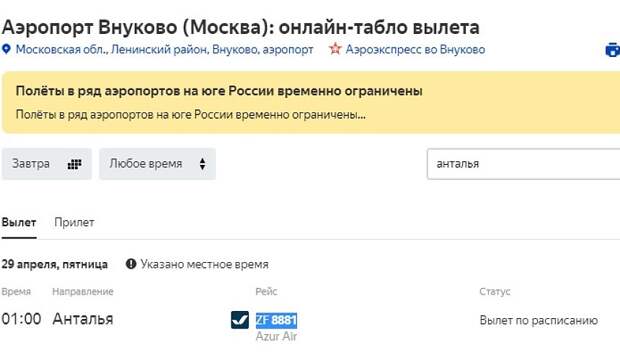
Task: Click the truncated restriction notice text
Action: coord(191,115)
